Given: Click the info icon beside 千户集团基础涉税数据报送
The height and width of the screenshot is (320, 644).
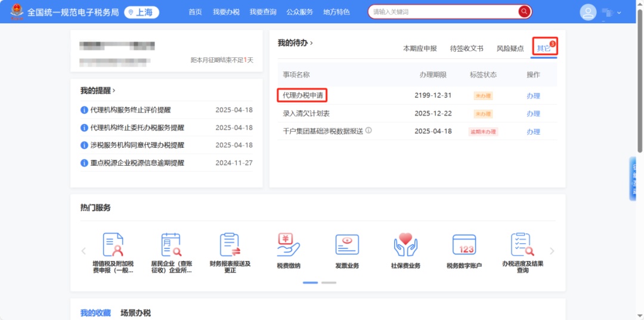Looking at the screenshot, I should (369, 131).
